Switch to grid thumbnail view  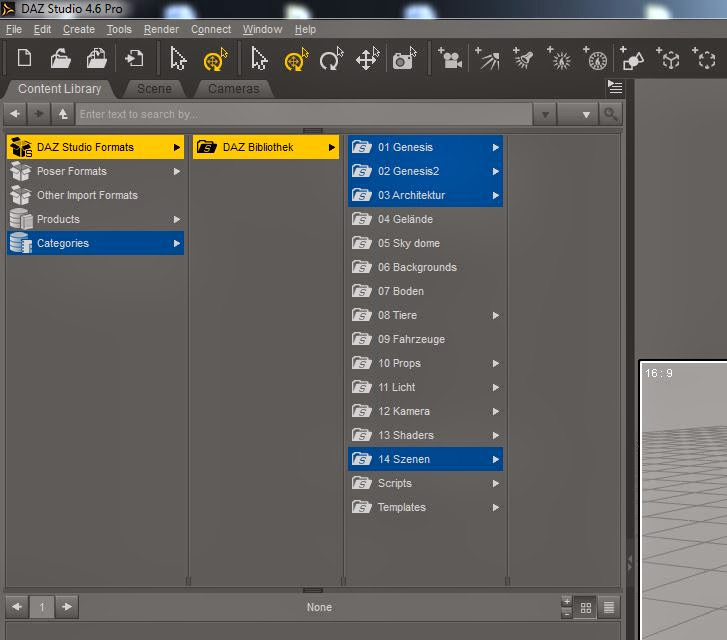tap(586, 608)
